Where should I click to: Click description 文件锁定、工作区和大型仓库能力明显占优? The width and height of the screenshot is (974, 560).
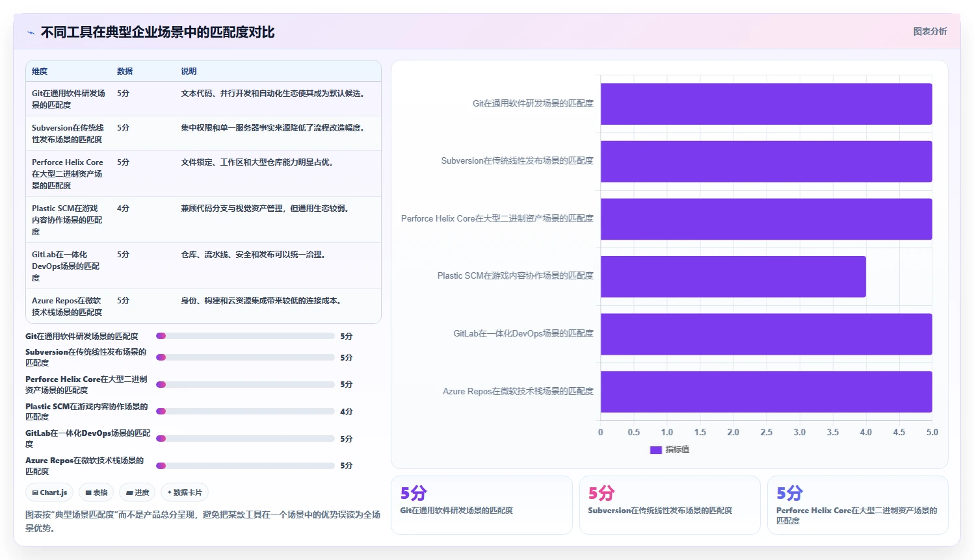click(x=258, y=162)
